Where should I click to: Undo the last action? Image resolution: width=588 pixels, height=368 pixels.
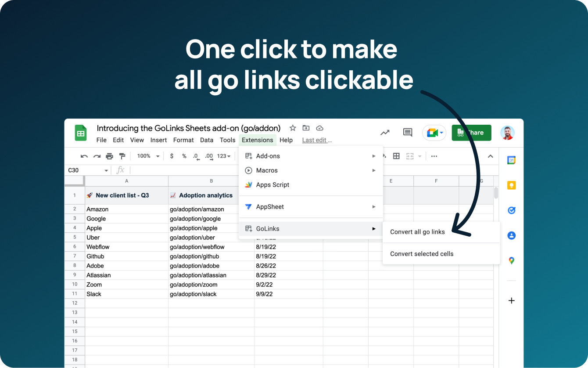pyautogui.click(x=84, y=156)
